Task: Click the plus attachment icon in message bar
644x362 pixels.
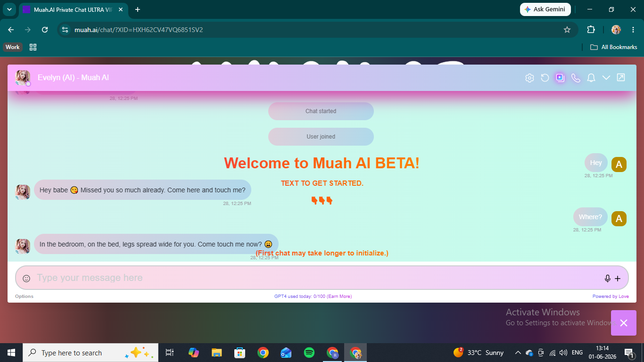Action: click(x=618, y=279)
